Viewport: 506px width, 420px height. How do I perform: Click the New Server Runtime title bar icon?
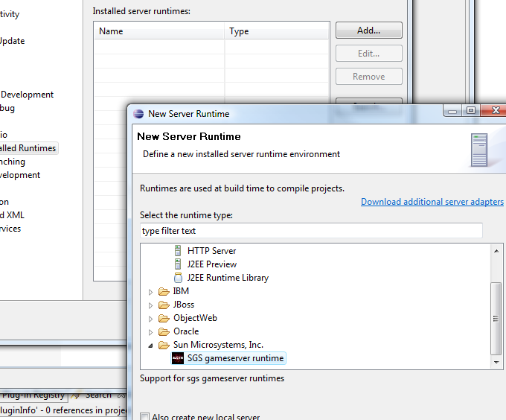pos(138,113)
